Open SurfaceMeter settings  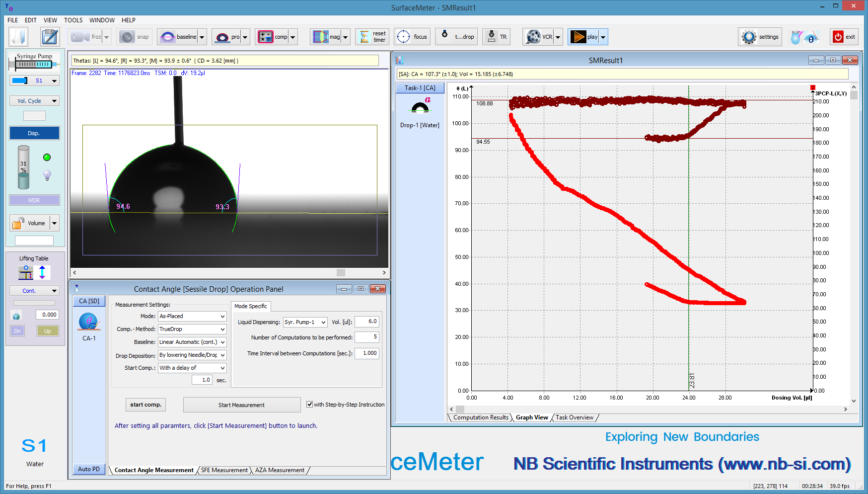[x=759, y=36]
